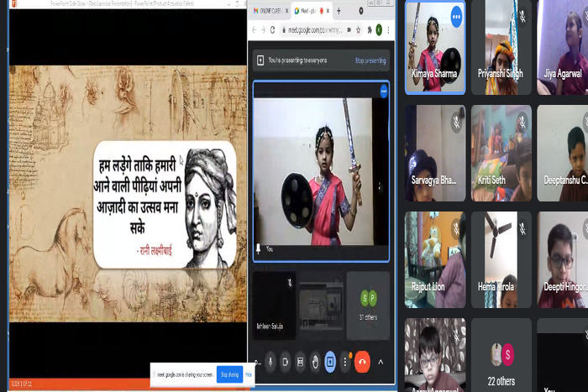Raise hand in the Meet control bar
This screenshot has width=588, height=392.
pyautogui.click(x=315, y=362)
